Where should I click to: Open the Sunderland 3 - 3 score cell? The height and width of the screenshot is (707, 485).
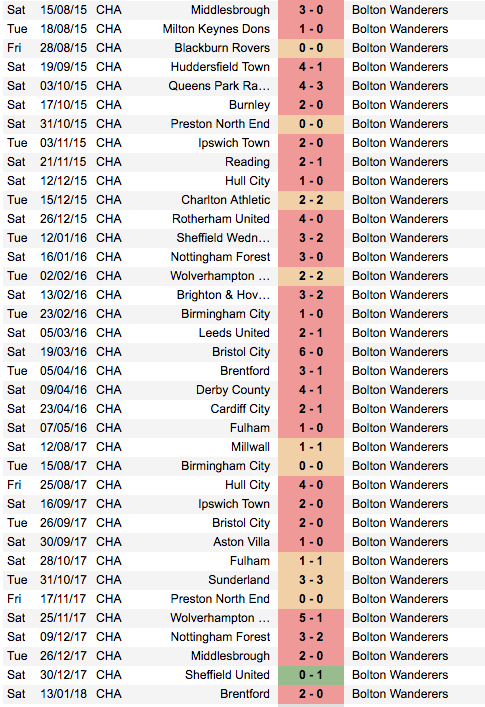(x=311, y=579)
